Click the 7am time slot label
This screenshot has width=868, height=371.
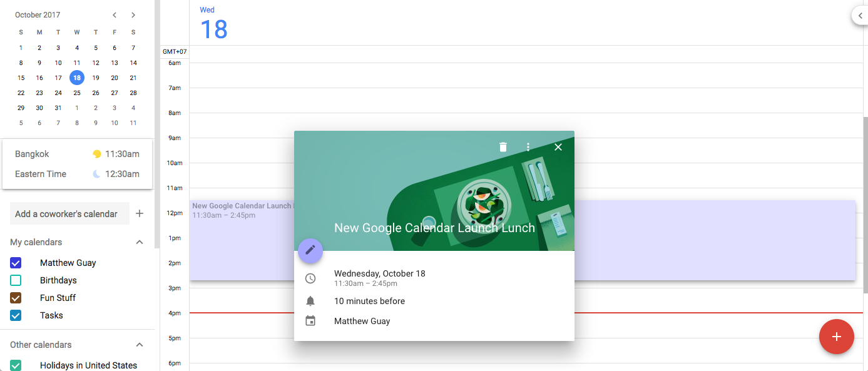pyautogui.click(x=175, y=88)
